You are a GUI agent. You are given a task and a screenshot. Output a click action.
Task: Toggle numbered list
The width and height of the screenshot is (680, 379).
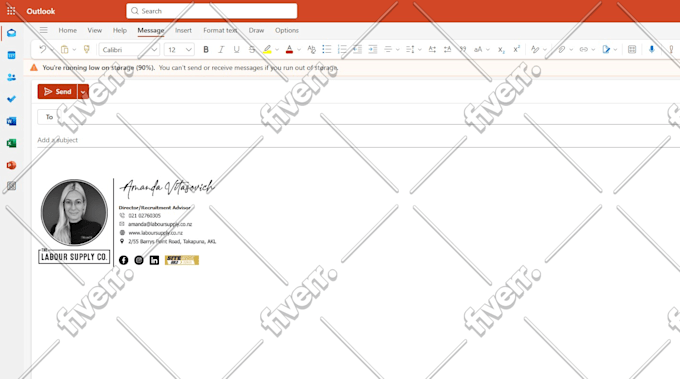tap(342, 49)
